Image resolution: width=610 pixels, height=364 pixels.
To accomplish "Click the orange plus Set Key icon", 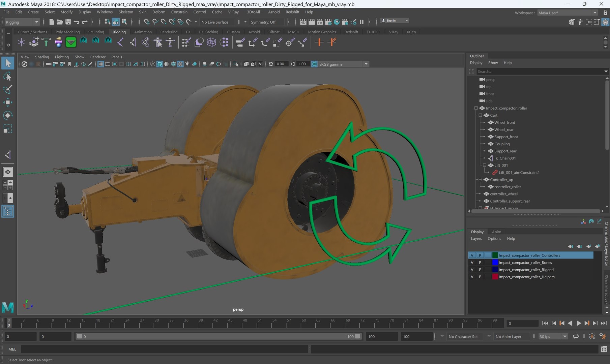I will (319, 42).
